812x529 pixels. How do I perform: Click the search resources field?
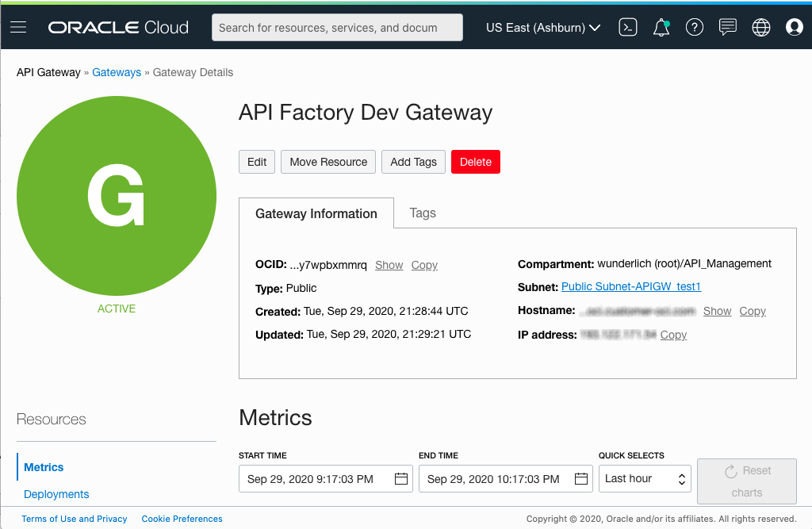(336, 27)
